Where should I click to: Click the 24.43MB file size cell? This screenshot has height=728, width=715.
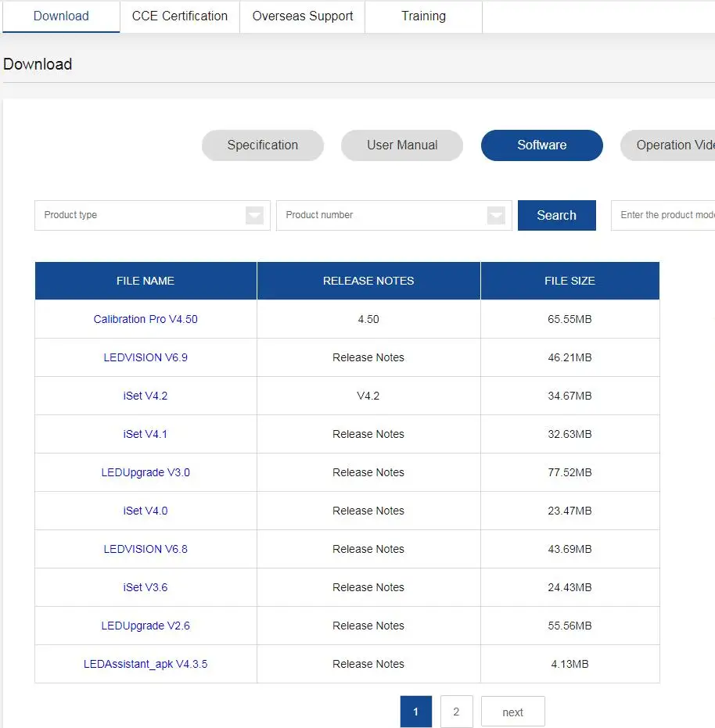coord(570,587)
